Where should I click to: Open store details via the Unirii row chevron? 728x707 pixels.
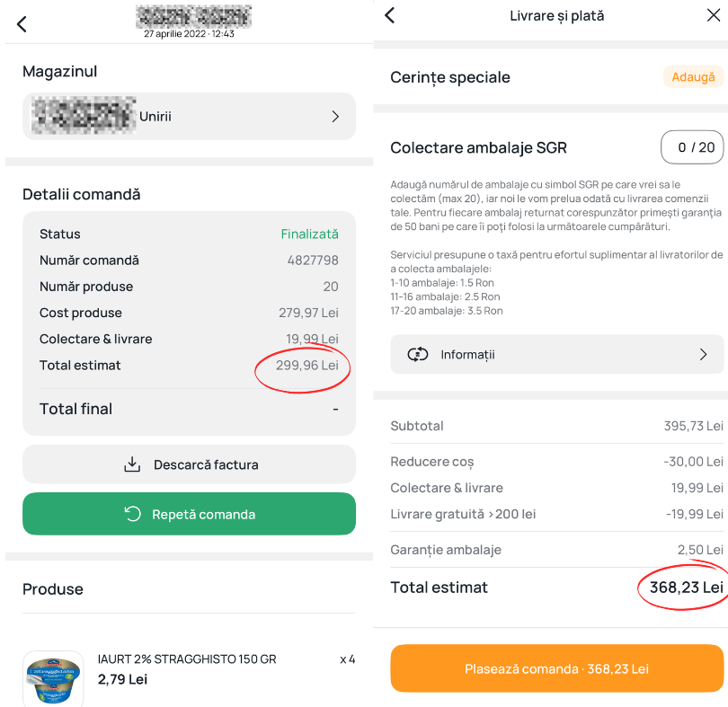334,116
